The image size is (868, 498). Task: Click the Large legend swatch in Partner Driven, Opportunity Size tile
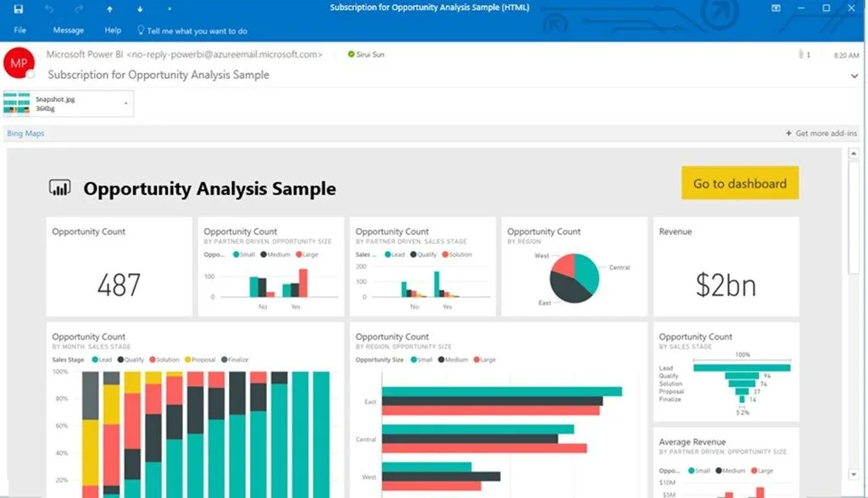point(299,255)
